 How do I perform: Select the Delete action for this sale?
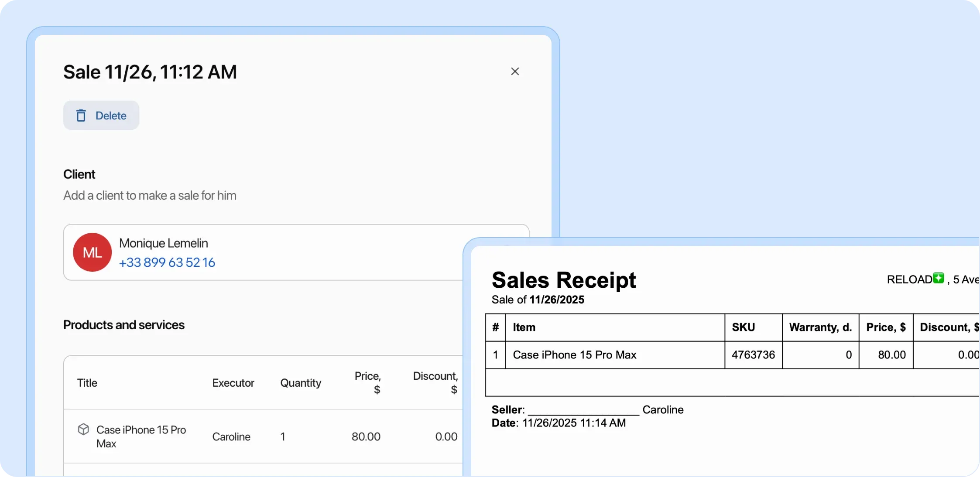(101, 115)
